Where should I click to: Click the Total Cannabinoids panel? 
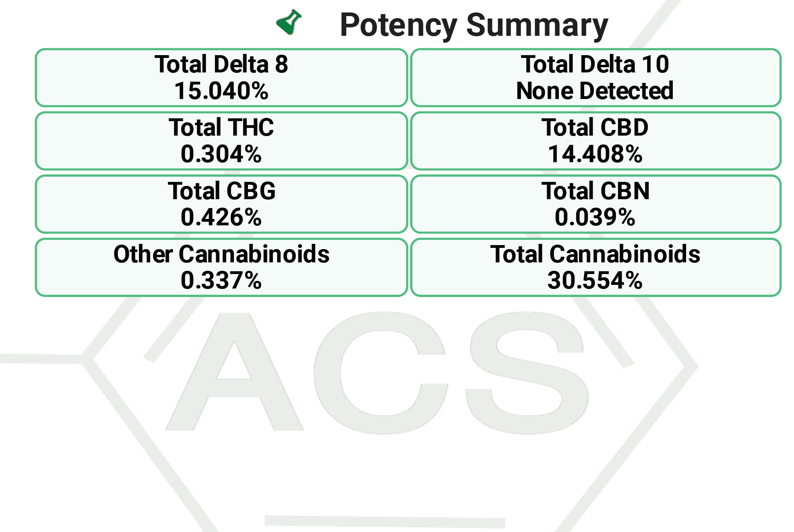click(595, 267)
